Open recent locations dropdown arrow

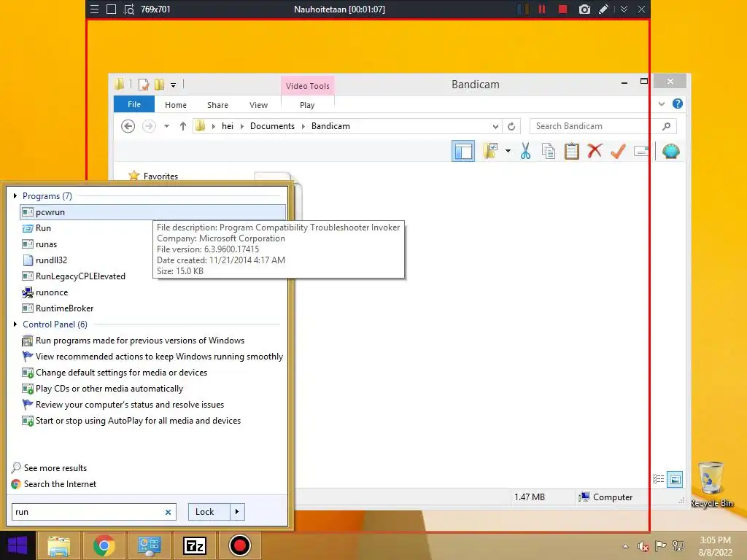pos(166,126)
